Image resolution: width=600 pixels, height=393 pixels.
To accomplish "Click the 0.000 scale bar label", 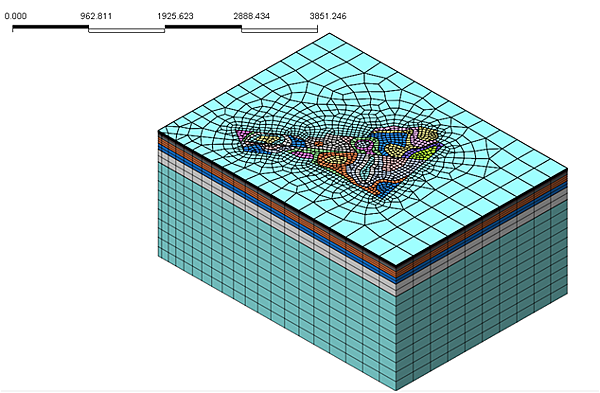I will pyautogui.click(x=16, y=16).
